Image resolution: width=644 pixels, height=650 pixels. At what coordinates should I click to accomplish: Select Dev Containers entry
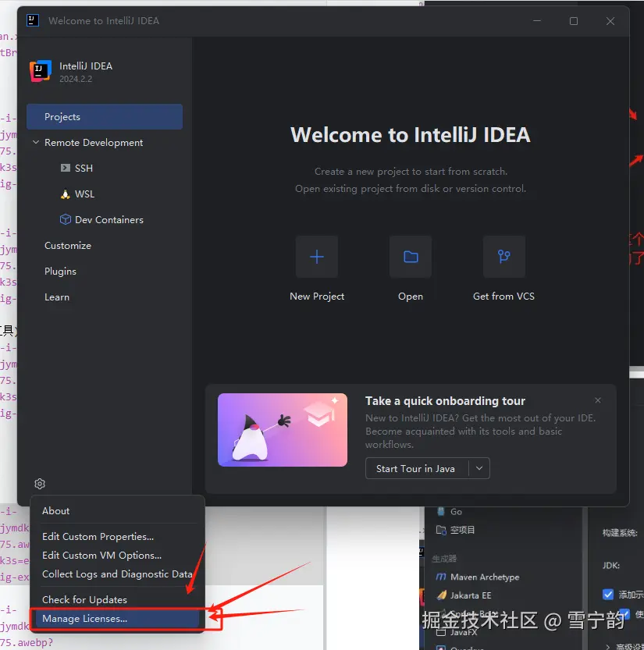109,220
